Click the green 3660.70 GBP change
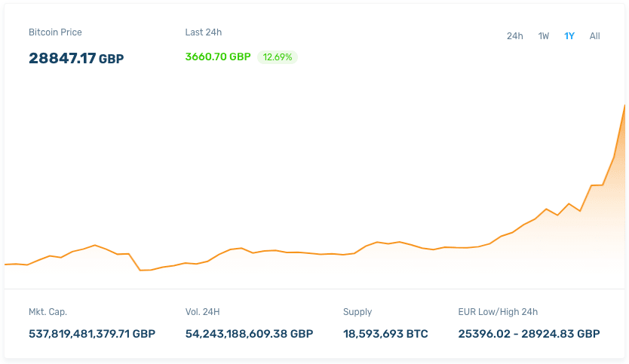The image size is (629, 364). (x=218, y=57)
